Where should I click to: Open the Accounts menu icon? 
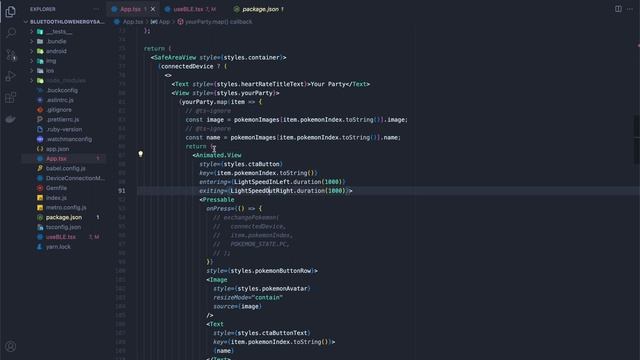(x=11, y=346)
